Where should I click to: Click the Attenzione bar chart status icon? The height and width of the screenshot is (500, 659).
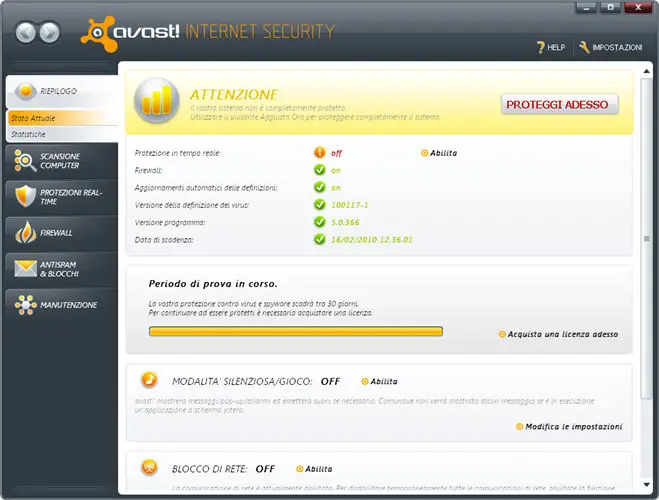(156, 100)
